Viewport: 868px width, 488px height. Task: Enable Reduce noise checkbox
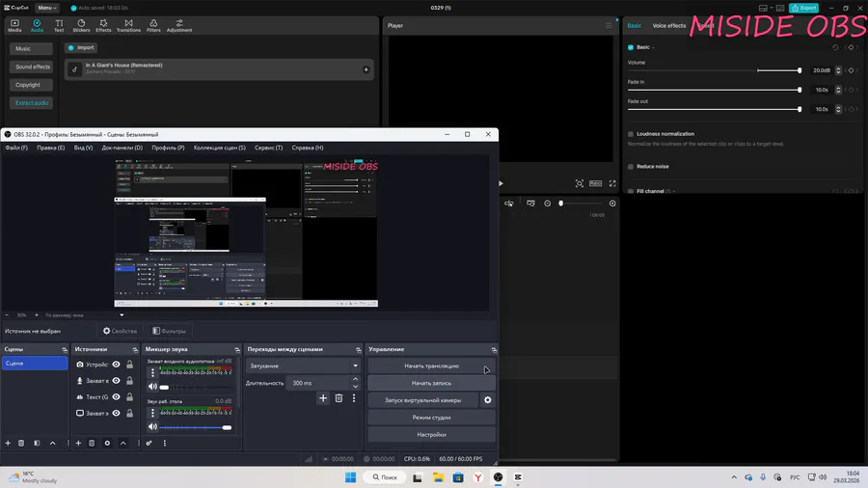point(631,167)
